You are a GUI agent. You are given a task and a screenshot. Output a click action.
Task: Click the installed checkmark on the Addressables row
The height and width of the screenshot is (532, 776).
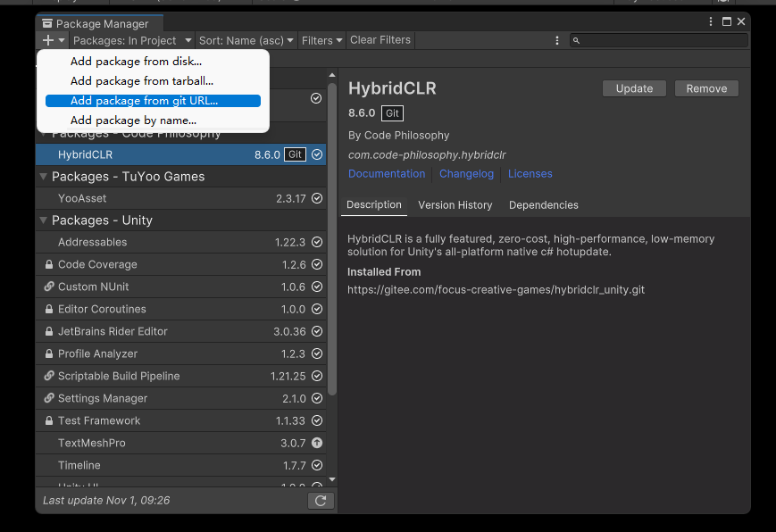point(317,242)
